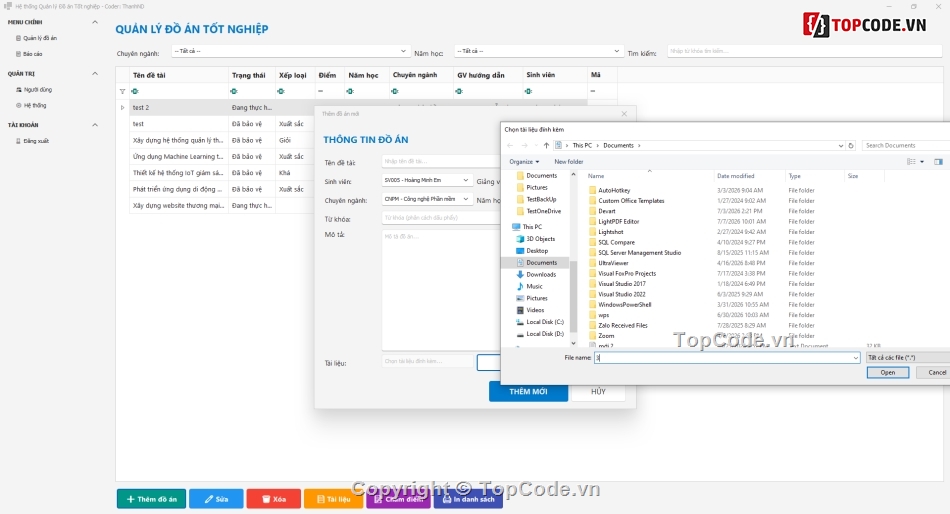Collapse the TÀI KHOẢN section
Screen dimensions: 950x514
coord(95,125)
